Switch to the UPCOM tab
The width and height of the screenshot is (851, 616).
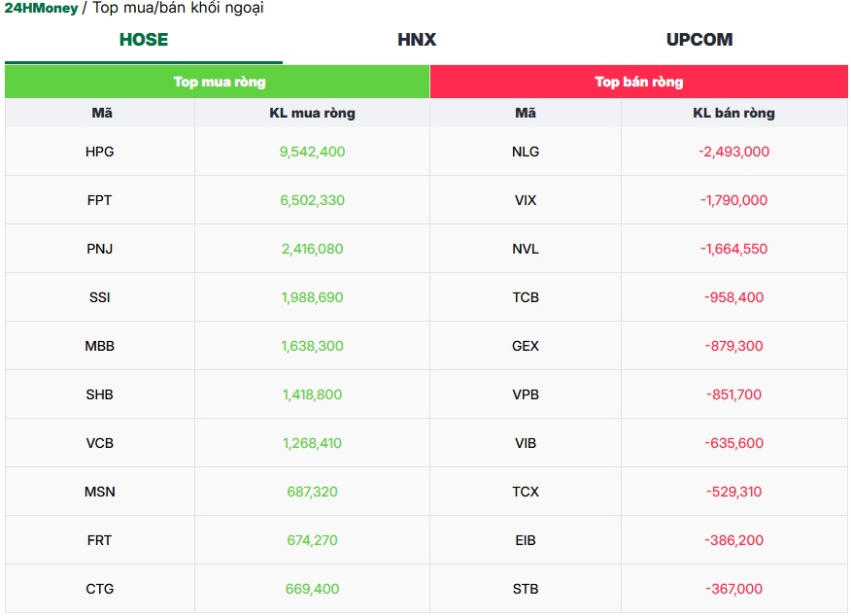[x=699, y=40]
